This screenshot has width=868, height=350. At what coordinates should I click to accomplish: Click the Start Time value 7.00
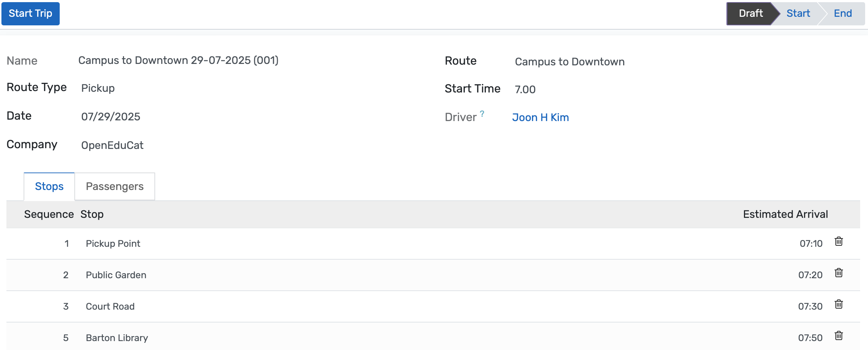point(525,89)
